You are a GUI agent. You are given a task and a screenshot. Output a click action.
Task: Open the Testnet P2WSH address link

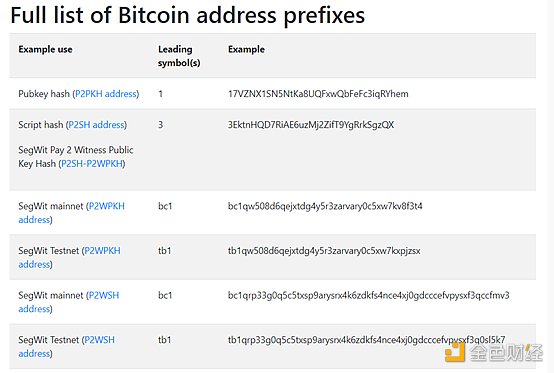coord(66,347)
